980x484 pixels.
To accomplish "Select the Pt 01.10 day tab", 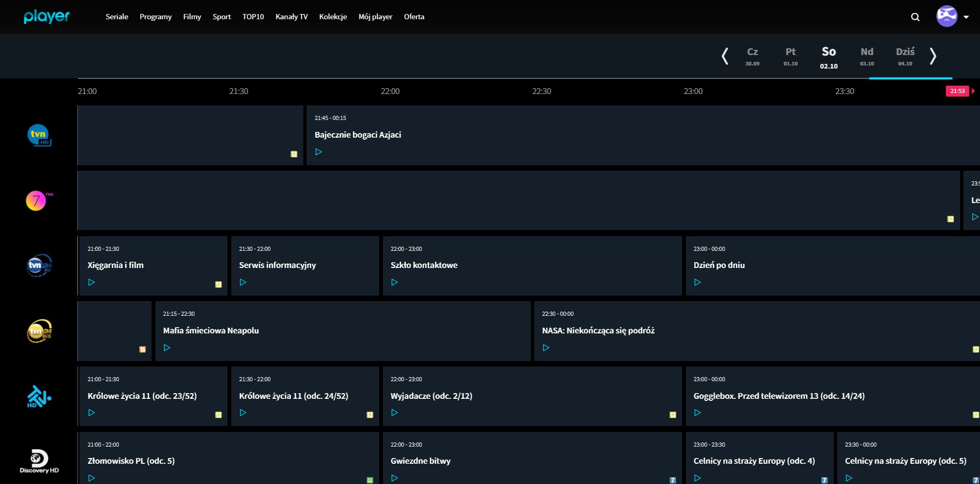I will click(x=790, y=56).
